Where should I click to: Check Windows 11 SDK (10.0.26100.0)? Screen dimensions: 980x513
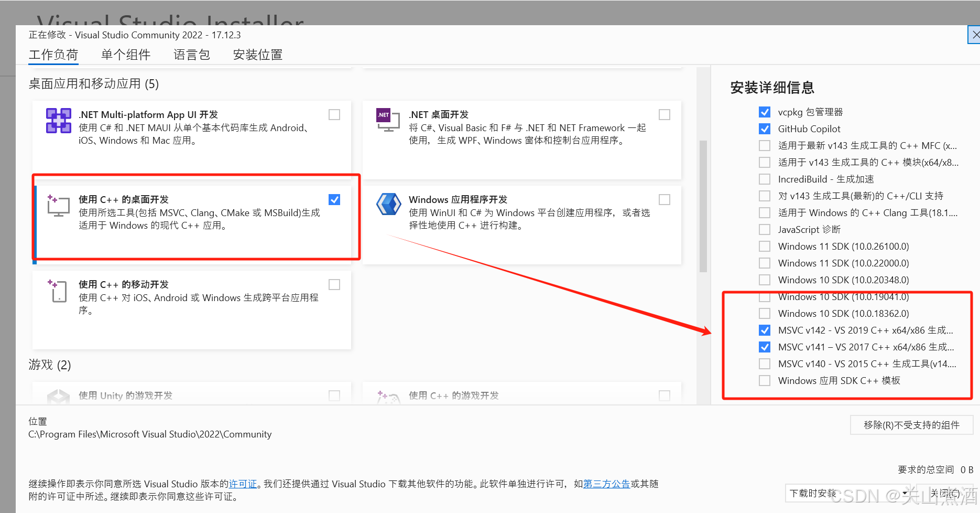point(765,246)
